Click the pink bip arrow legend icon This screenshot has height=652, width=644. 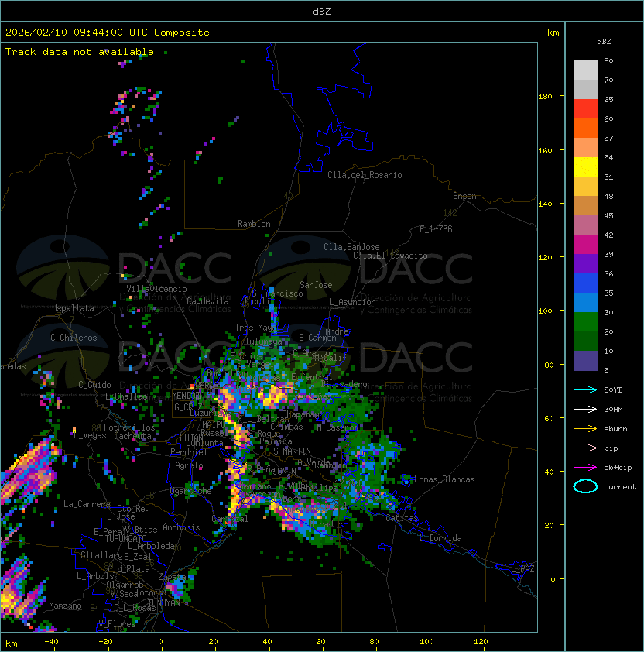pos(585,448)
